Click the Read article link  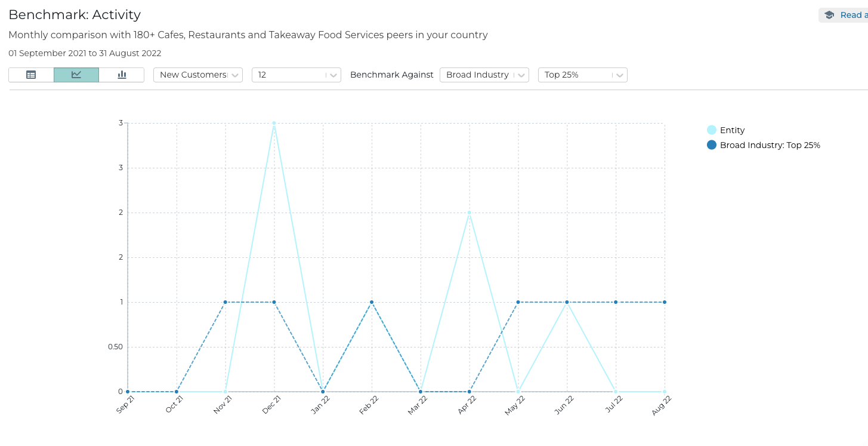[854, 14]
